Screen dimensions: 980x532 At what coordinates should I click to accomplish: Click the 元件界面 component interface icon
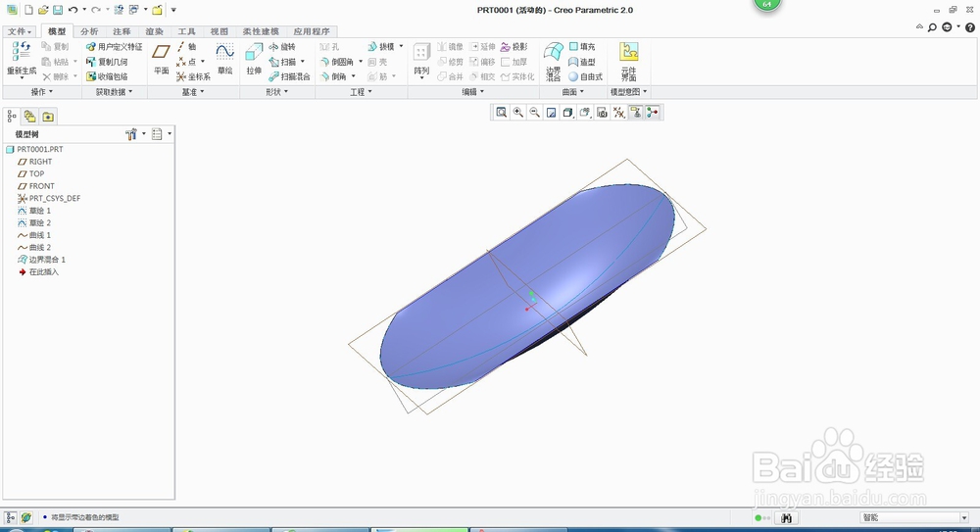pyautogui.click(x=629, y=62)
